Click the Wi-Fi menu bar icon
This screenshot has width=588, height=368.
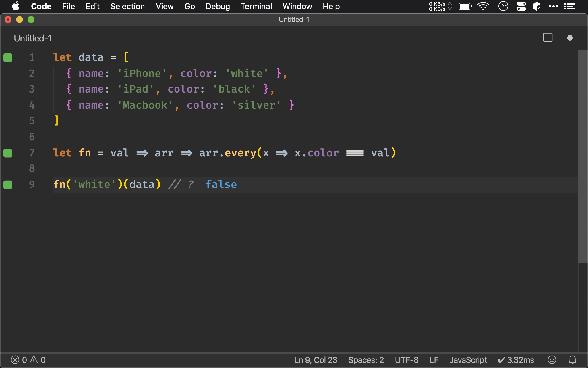pos(483,6)
